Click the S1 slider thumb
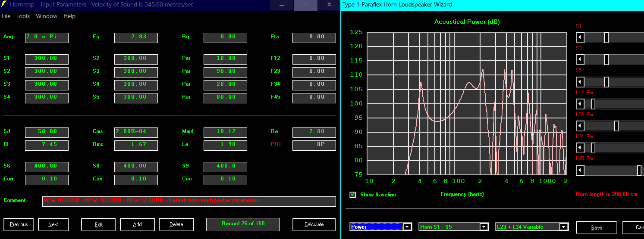Screen dimensions: 644x239 pos(606,37)
